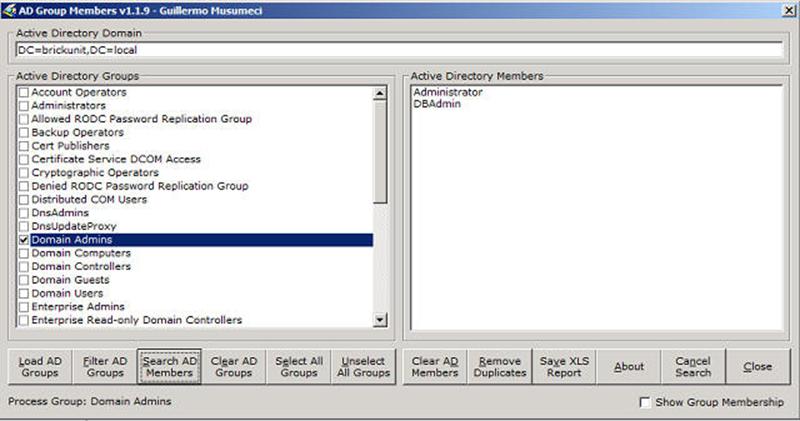Screen dimensions: 800x421
Task: Click the Close button at bottom right
Action: click(x=758, y=367)
